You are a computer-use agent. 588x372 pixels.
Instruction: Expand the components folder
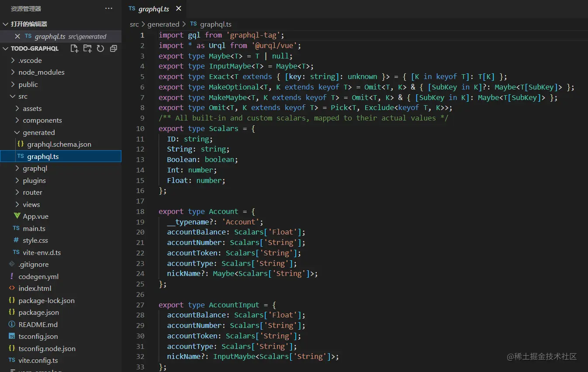pos(17,120)
